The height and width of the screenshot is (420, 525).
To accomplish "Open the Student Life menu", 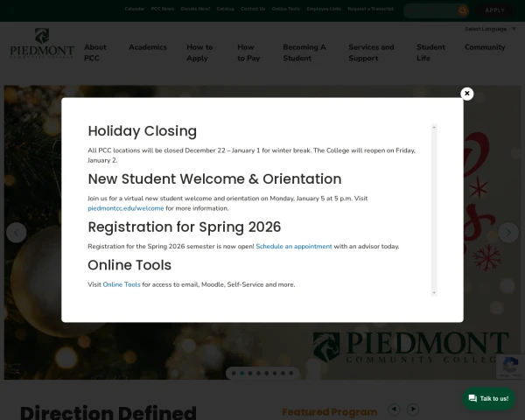I will [x=430, y=52].
